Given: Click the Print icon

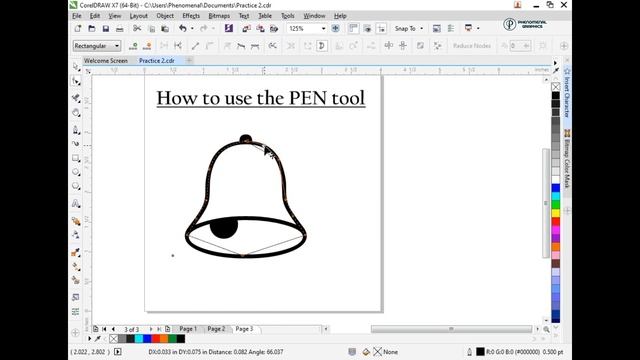Looking at the screenshot, I should pos(120,29).
